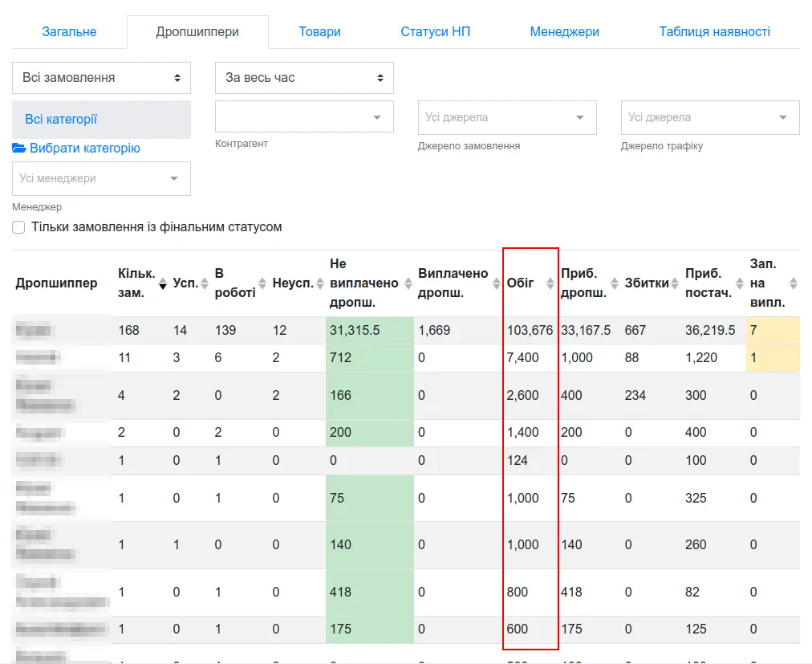Viewport: 812px width, 664px height.
Task: Open Всі замовлення dropdown
Action: pos(101,78)
